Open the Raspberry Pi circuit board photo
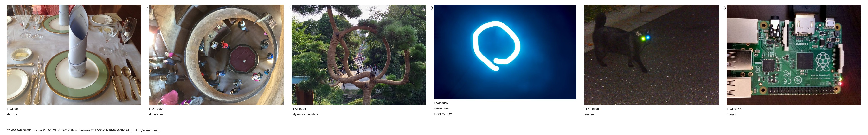 (x=794, y=55)
